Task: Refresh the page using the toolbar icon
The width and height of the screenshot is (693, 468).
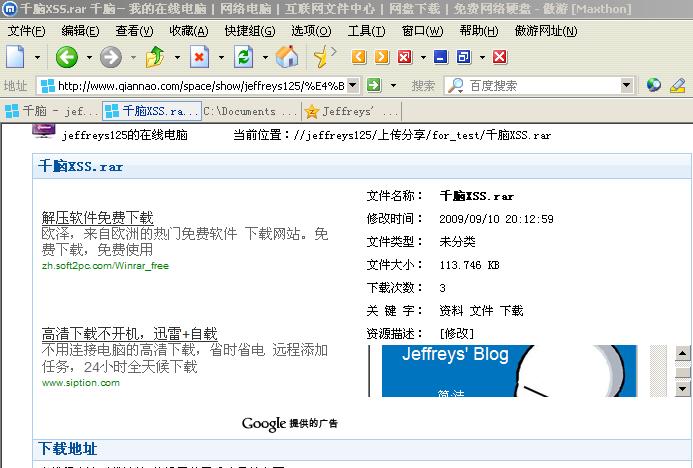Action: (243, 57)
